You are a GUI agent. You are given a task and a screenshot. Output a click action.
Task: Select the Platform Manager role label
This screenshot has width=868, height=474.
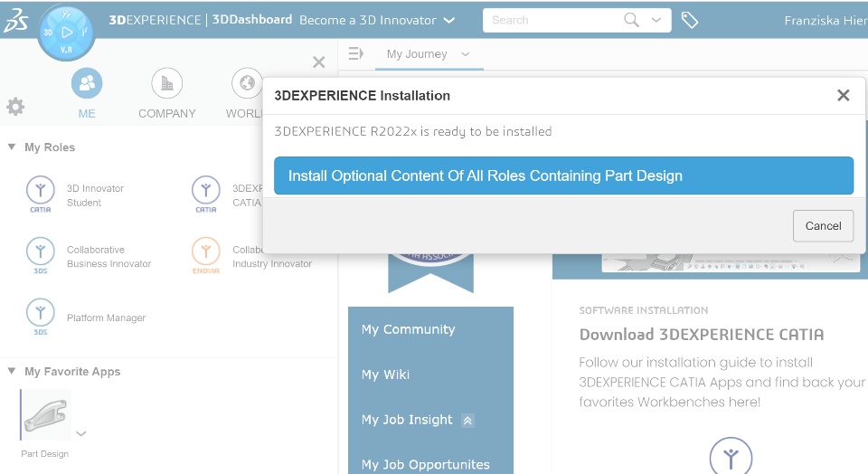click(x=107, y=318)
